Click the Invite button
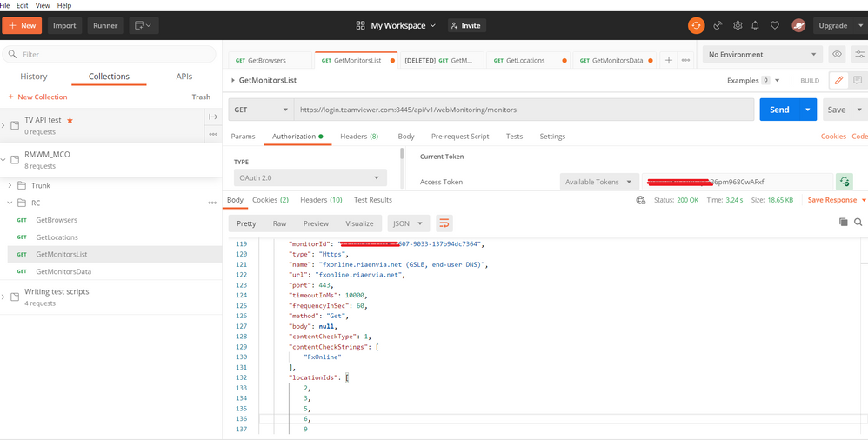The height and width of the screenshot is (440, 868). (467, 25)
